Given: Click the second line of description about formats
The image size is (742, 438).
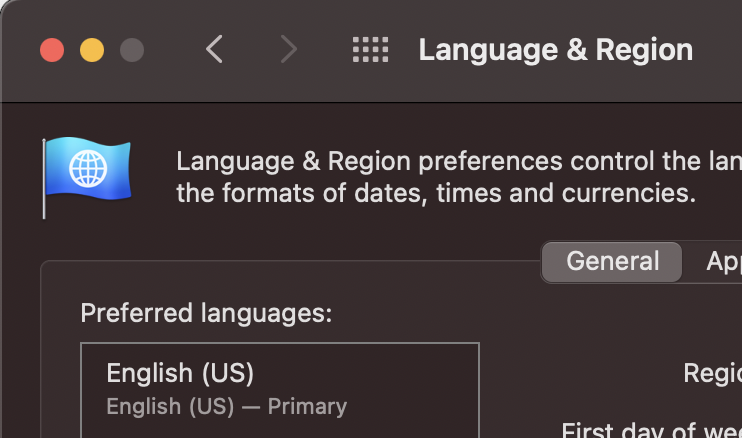Looking at the screenshot, I should [x=435, y=193].
